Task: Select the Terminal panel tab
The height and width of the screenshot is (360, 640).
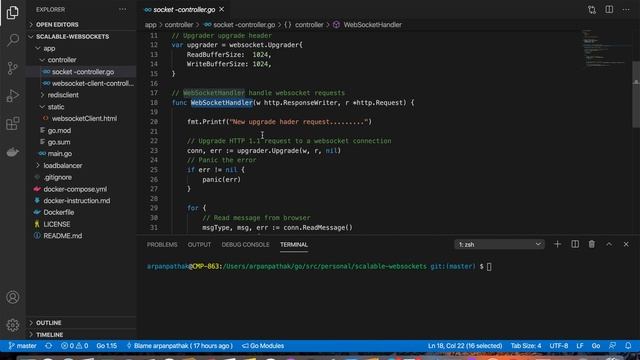Action: tap(294, 244)
